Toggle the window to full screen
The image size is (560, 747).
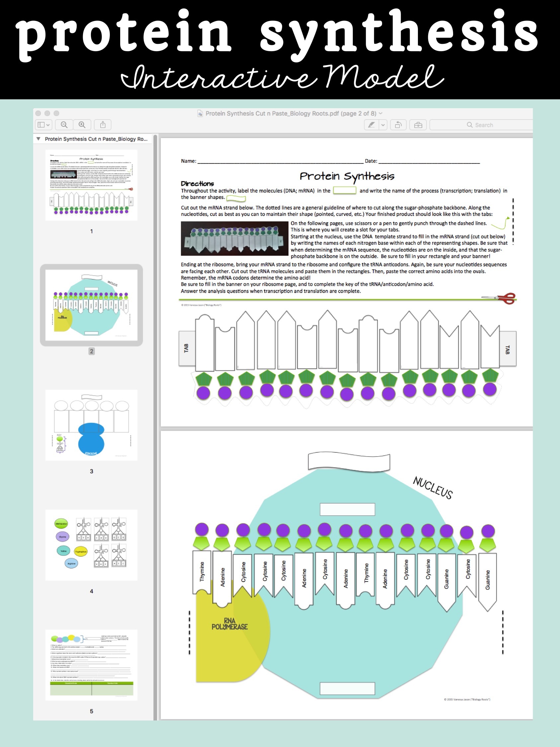click(x=56, y=114)
